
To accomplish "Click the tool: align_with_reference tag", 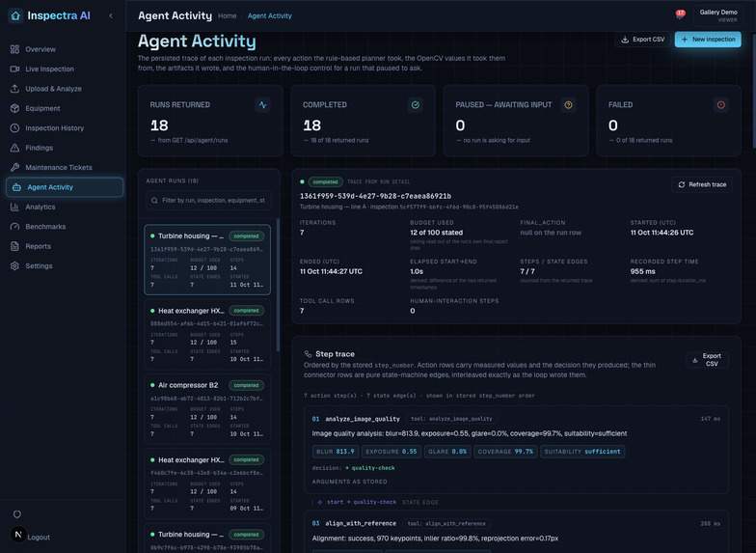I will (x=446, y=523).
